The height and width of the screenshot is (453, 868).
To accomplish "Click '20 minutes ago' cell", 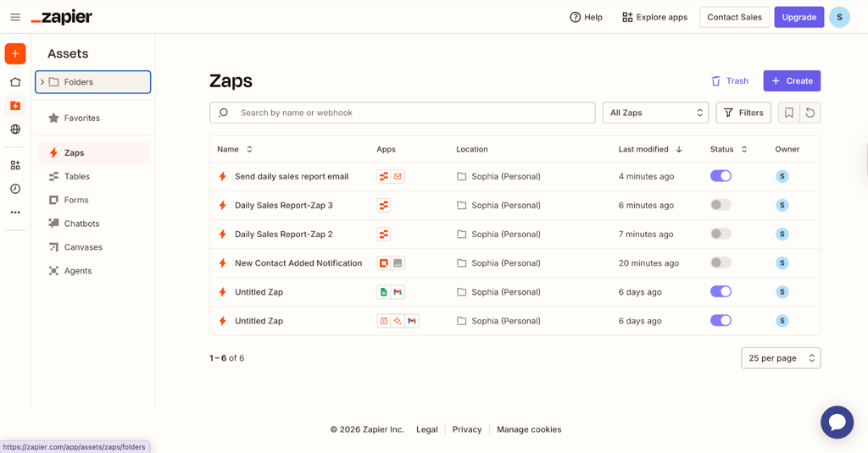I will click(648, 263).
